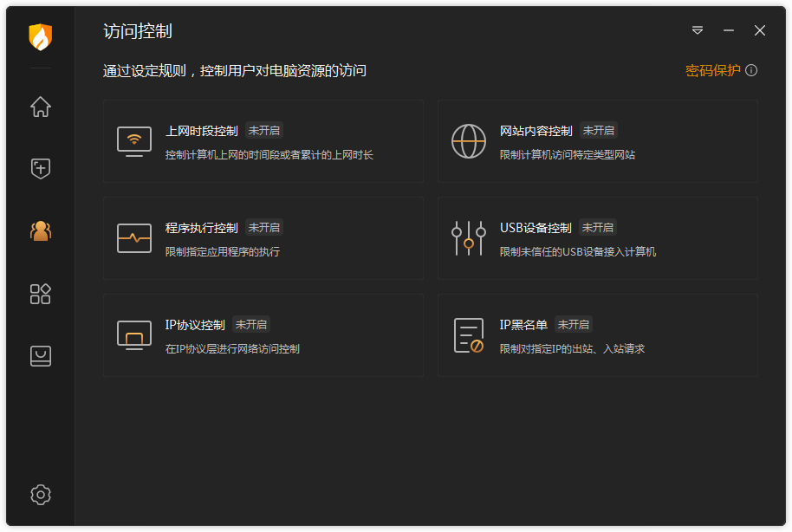Screen dimensions: 792x532
Task: Click the blocked-document icon on IP黑名单
Action: click(469, 335)
